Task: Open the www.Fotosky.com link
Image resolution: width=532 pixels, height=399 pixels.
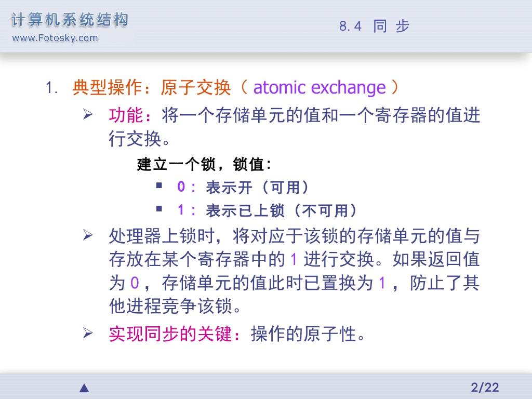Action: pos(55,37)
